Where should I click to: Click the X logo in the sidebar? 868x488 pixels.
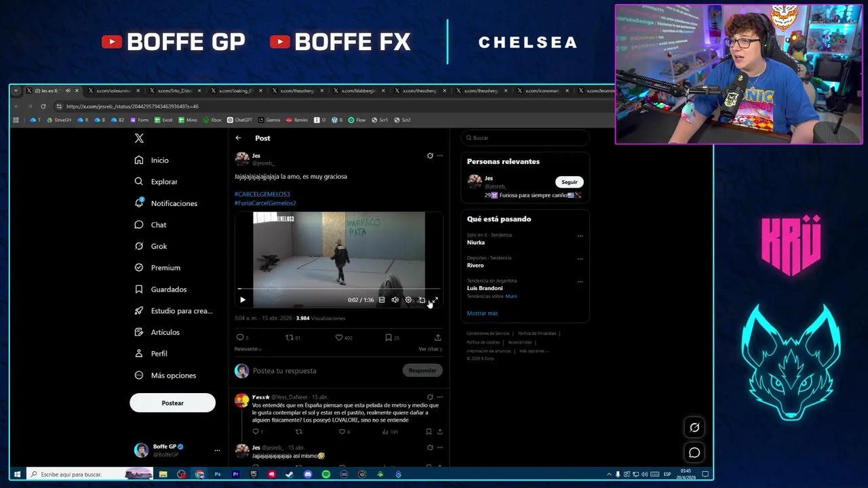click(139, 138)
